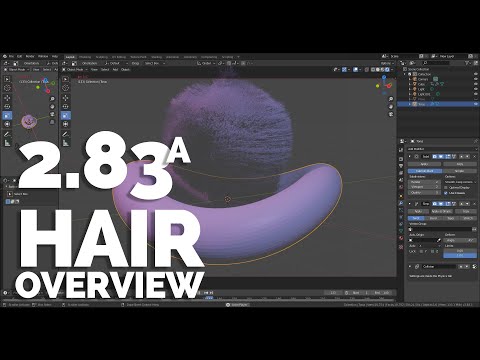Uncheck the Use Creases checkbox
The width and height of the screenshot is (480, 360).
click(446, 193)
